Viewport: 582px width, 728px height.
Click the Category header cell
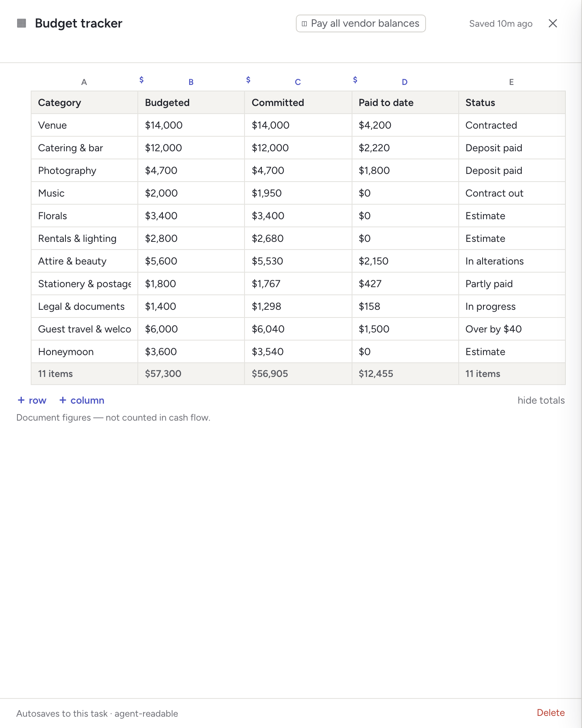click(x=84, y=103)
